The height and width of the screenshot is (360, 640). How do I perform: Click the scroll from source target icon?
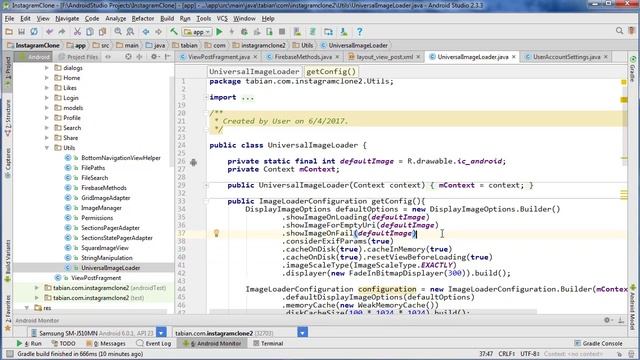[x=128, y=57]
